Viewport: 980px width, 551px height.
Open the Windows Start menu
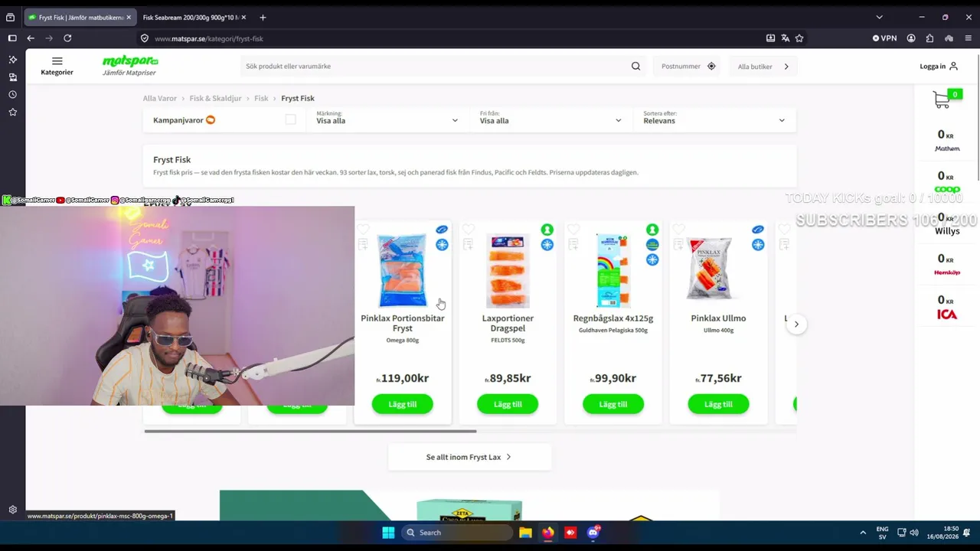388,533
